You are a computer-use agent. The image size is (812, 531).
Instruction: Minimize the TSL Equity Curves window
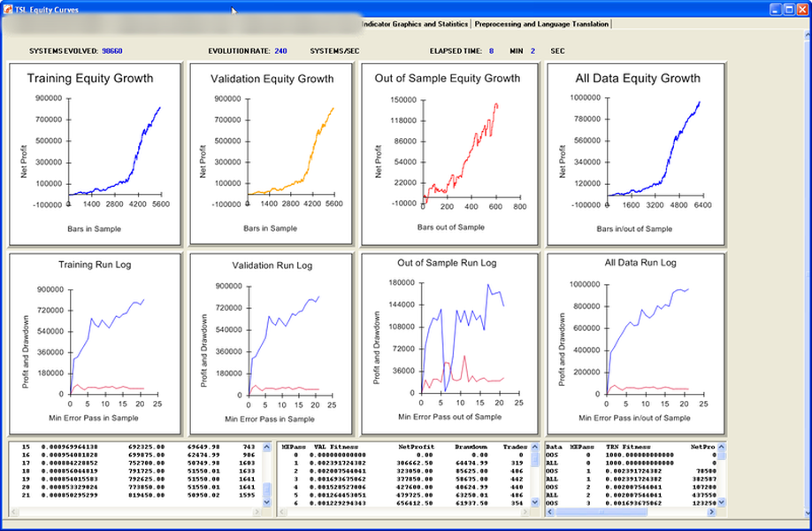coord(775,9)
